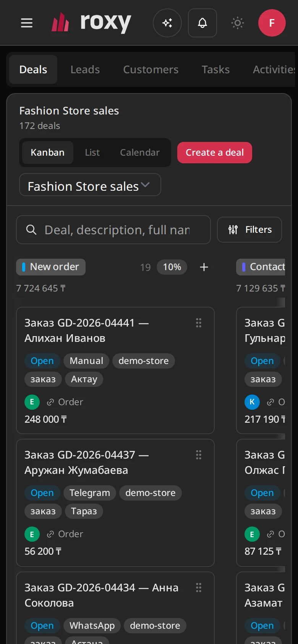Select the List view
Image resolution: width=298 pixels, height=644 pixels.
[92, 153]
